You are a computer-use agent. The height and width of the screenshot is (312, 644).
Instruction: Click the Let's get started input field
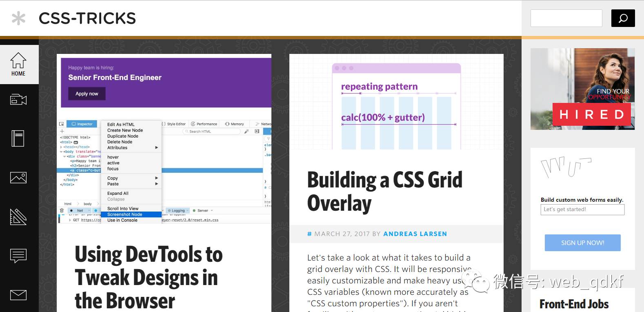582,209
